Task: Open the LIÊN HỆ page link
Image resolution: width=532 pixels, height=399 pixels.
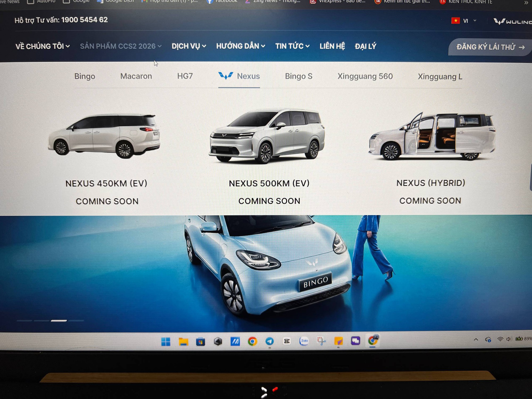Action: click(332, 46)
